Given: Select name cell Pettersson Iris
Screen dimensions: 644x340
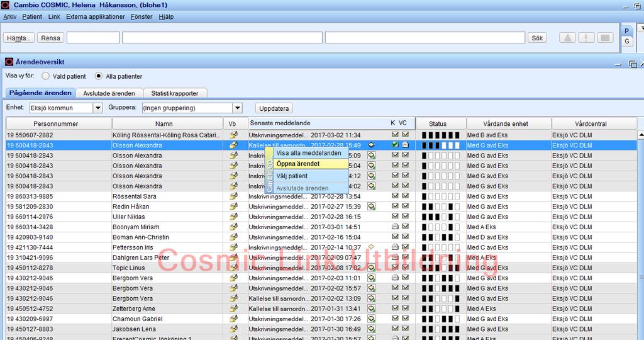Looking at the screenshot, I should point(167,247).
